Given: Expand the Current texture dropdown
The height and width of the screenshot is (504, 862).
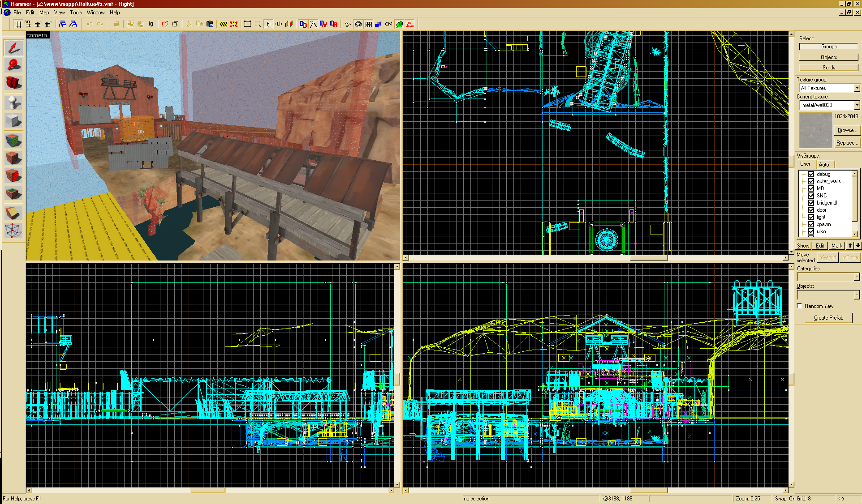Looking at the screenshot, I should (857, 105).
